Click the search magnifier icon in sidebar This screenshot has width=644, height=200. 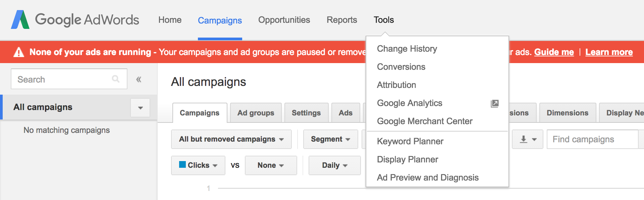coord(116,79)
